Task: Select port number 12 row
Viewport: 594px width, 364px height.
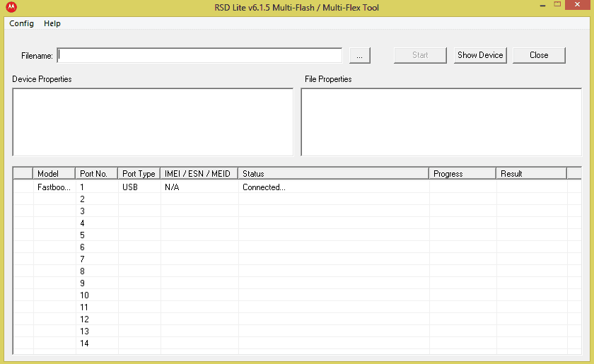Action: 298,319
